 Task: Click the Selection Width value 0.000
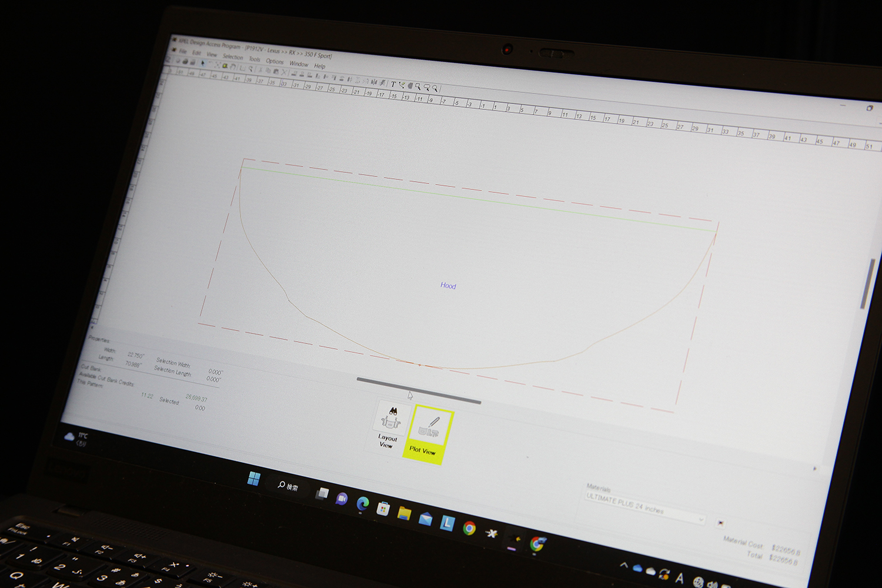(215, 372)
